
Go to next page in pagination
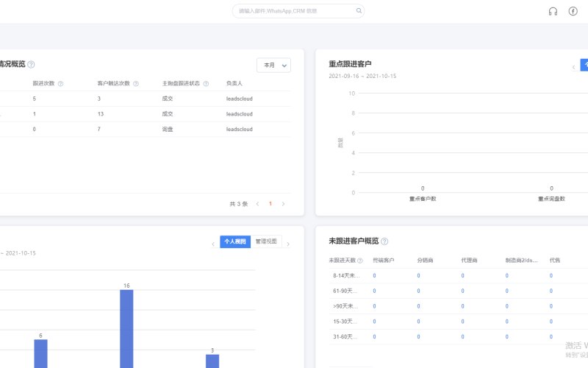pyautogui.click(x=283, y=204)
